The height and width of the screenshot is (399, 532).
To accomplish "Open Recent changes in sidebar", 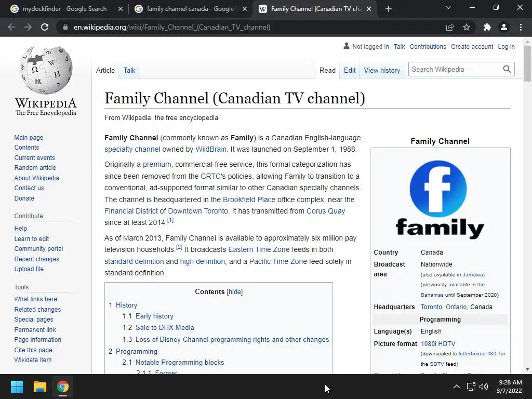I will click(x=37, y=259).
